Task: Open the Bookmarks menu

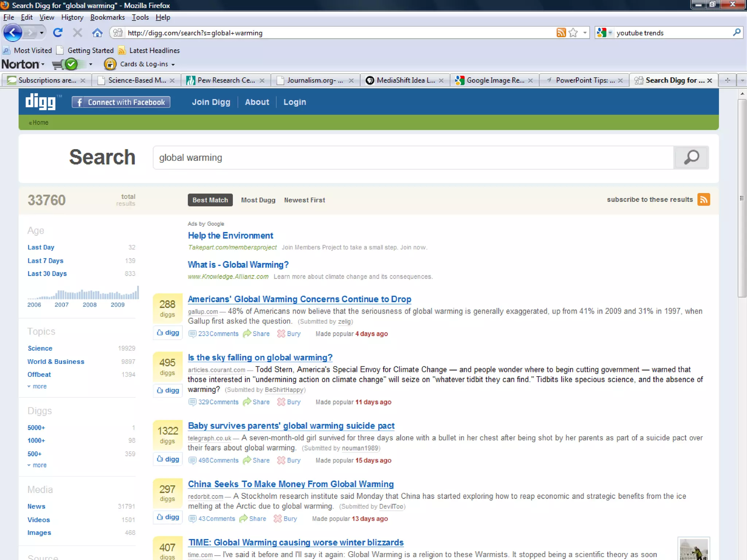Action: 107,17
